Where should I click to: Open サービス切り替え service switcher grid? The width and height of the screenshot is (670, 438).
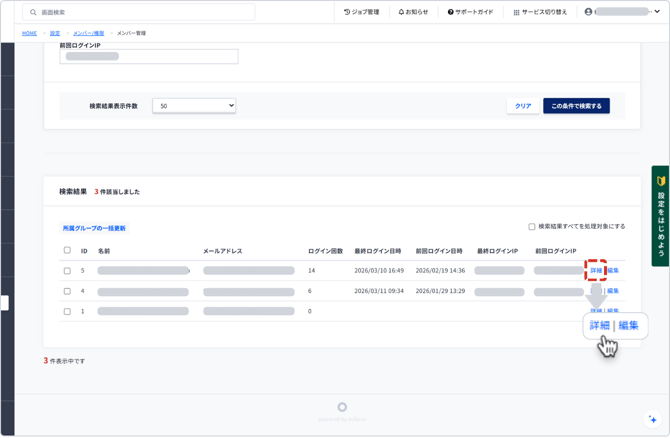(x=540, y=12)
